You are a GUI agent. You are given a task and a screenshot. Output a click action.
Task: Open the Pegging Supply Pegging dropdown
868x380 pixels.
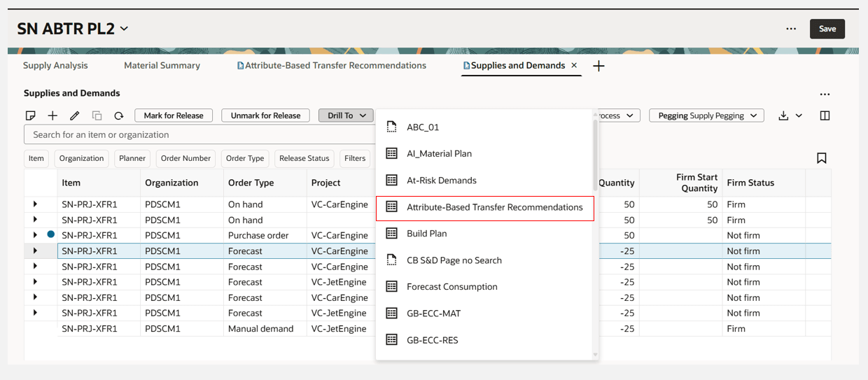(706, 115)
